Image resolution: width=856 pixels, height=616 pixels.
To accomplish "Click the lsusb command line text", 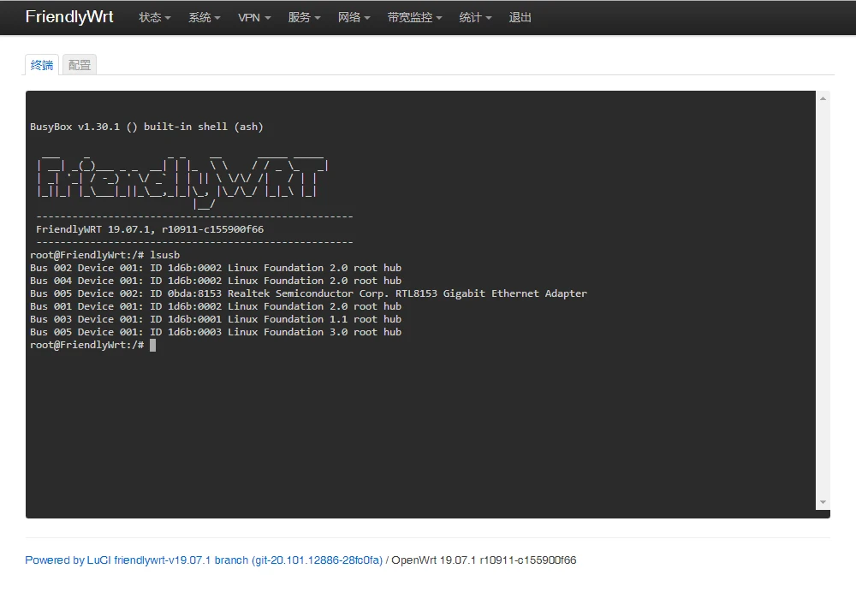I will pos(104,255).
